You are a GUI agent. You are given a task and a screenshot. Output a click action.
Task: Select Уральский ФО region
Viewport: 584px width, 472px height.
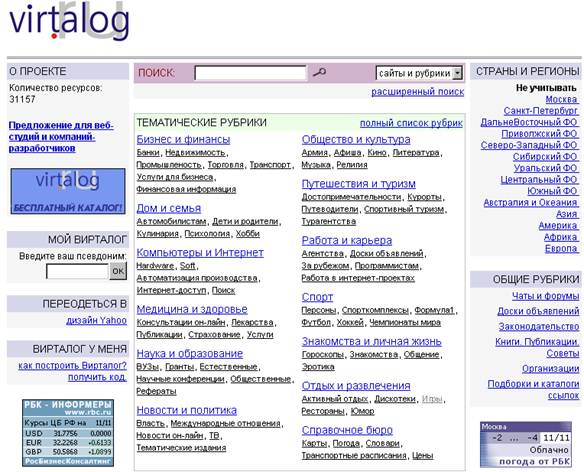546,168
